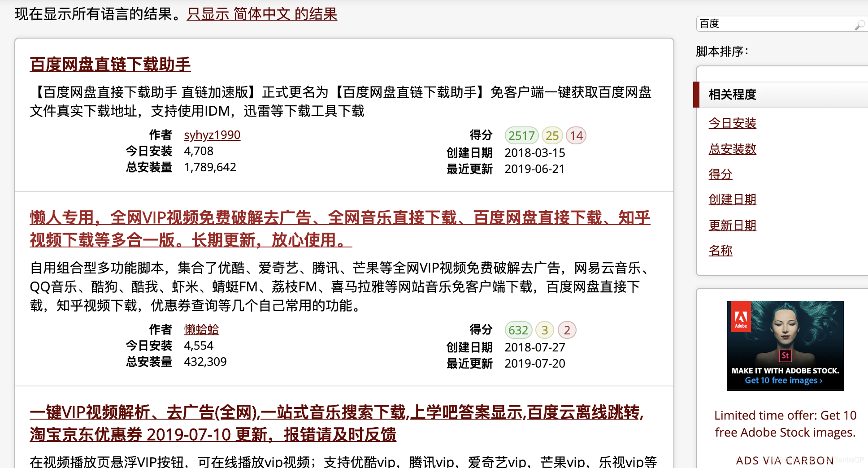Click the Adobe Stock ad image
This screenshot has width=868, height=468.
coord(785,346)
